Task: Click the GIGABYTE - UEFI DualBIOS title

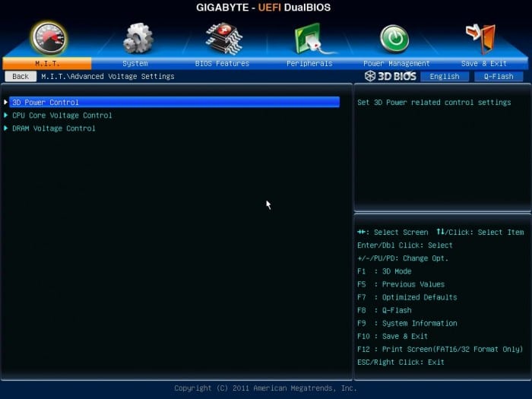Action: [x=263, y=8]
